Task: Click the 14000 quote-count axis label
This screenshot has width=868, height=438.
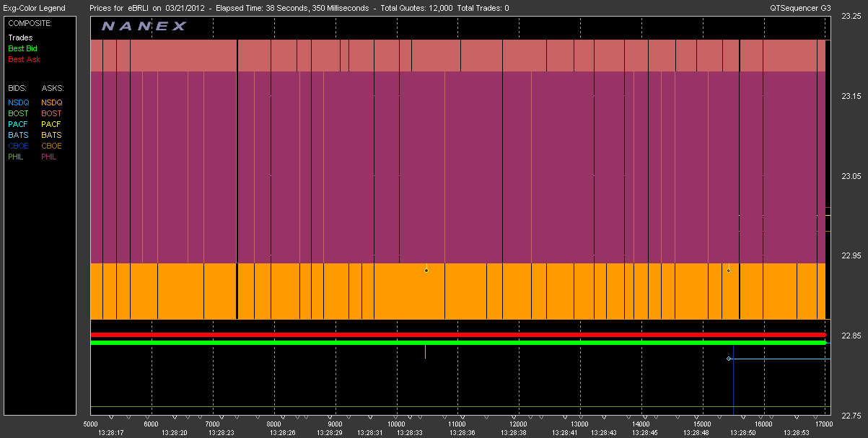Action: click(x=641, y=424)
